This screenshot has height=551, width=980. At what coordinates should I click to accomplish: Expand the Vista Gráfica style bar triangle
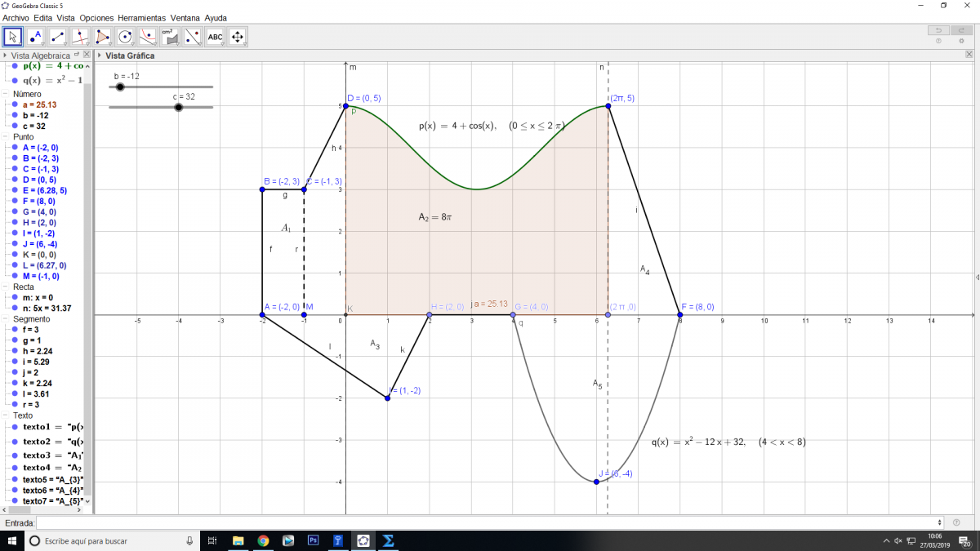(99, 56)
